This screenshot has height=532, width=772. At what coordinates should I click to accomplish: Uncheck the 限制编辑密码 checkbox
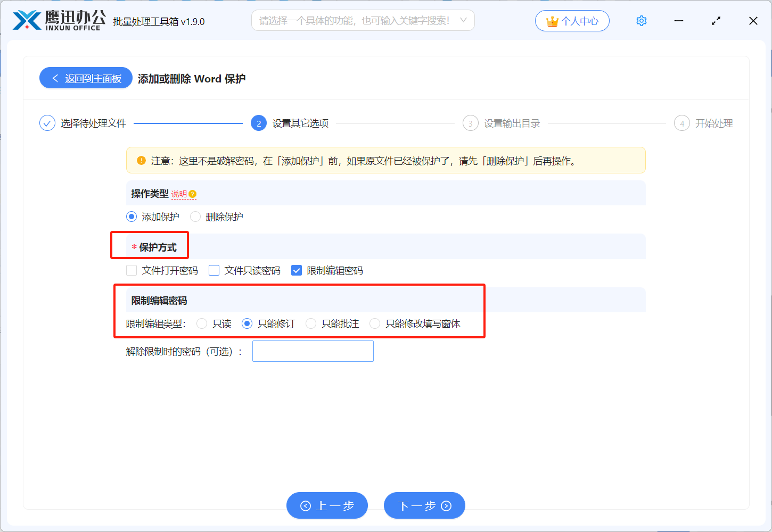click(x=297, y=270)
